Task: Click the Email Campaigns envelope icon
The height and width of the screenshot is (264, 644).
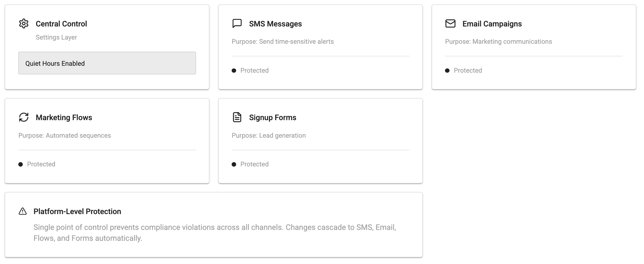Action: [450, 23]
